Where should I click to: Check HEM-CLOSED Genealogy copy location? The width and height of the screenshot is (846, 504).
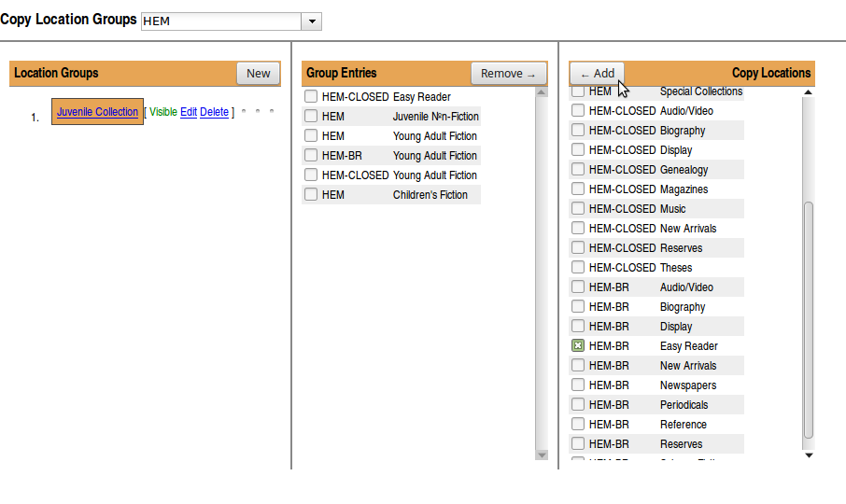pyautogui.click(x=578, y=169)
